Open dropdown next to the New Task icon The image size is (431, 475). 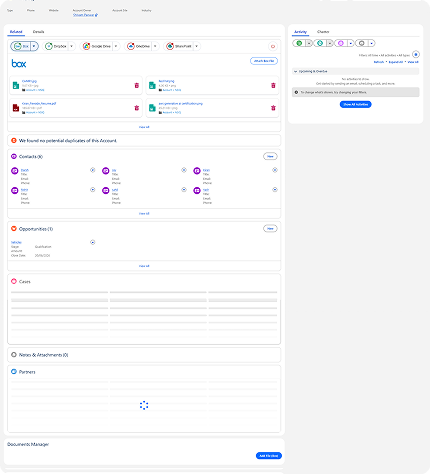pyautogui.click(x=309, y=43)
